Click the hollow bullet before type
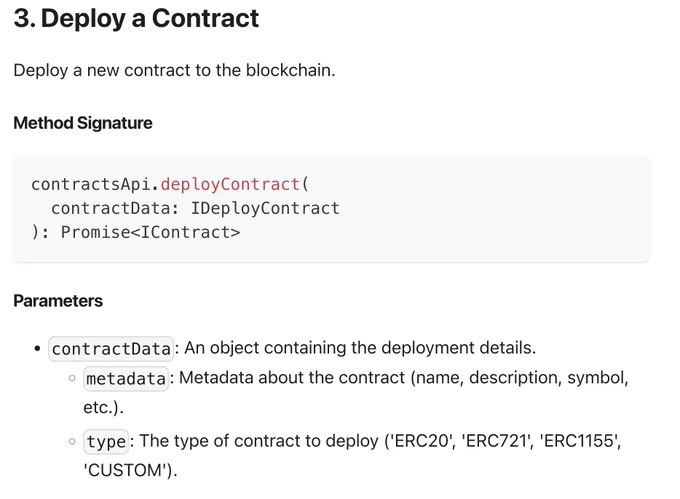Image resolution: width=680 pixels, height=499 pixels. (x=72, y=441)
